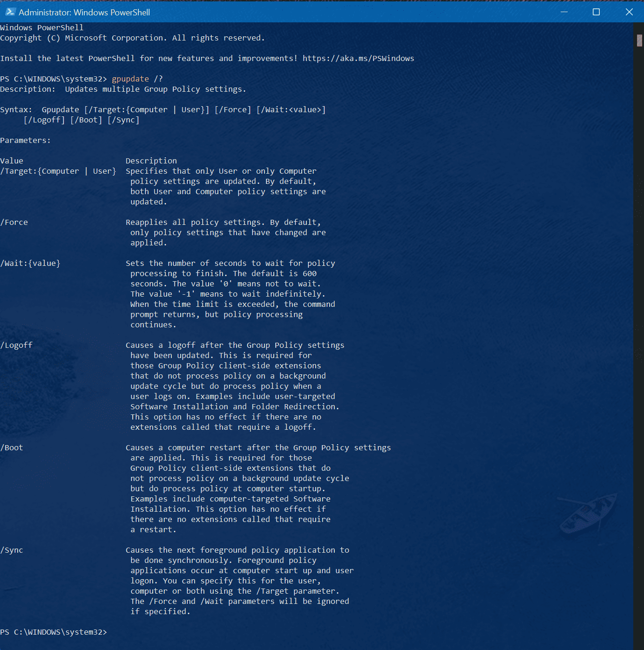Click 'Reapplies all policy settings' text

coord(193,222)
